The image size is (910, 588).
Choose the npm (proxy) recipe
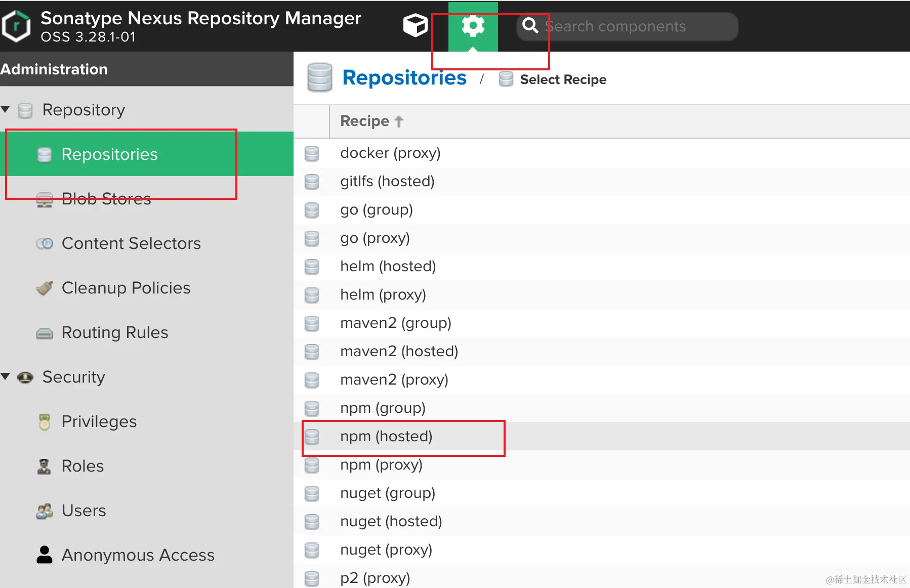(x=602, y=465)
